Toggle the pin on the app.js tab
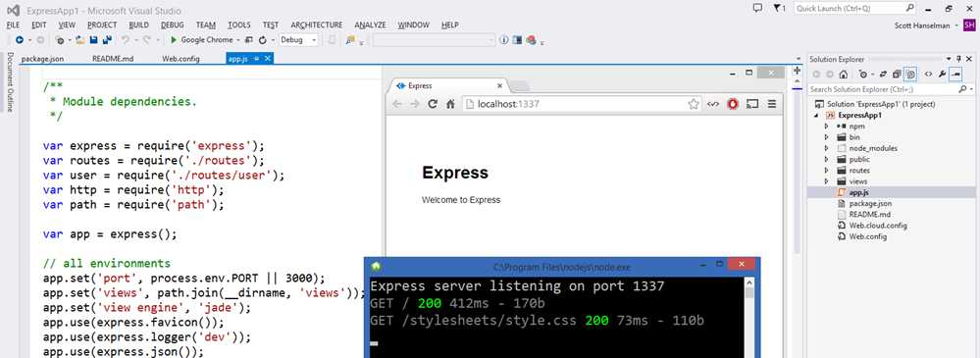 pyautogui.click(x=257, y=58)
